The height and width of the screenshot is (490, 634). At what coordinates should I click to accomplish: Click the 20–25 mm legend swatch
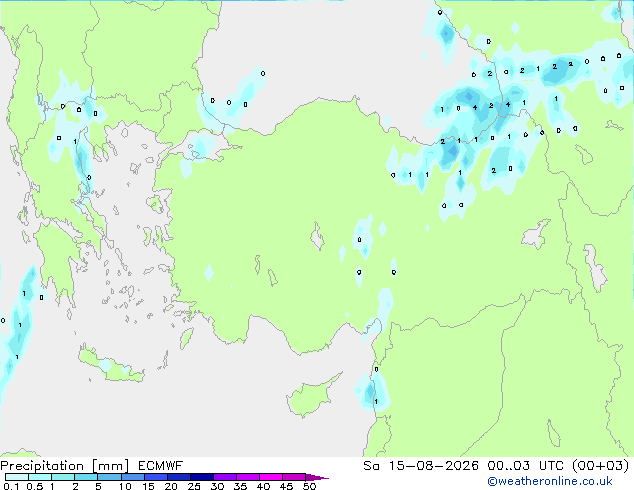(x=178, y=477)
